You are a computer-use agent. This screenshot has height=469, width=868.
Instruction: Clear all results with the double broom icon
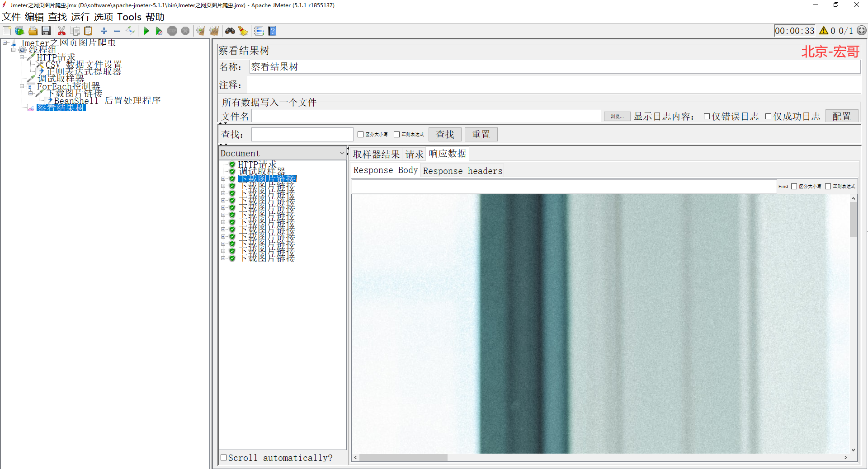pyautogui.click(x=214, y=31)
